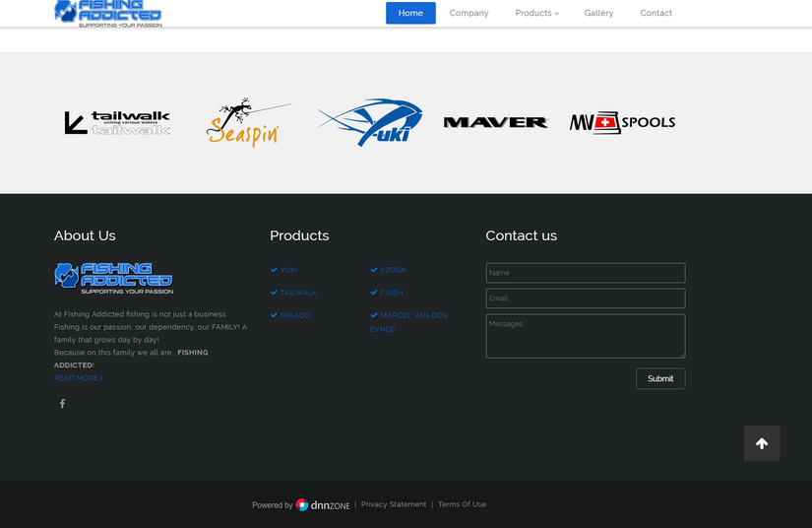Screen dimensions: 812x528
Task: Click the scroll-to-top arrow button
Action: point(762,443)
